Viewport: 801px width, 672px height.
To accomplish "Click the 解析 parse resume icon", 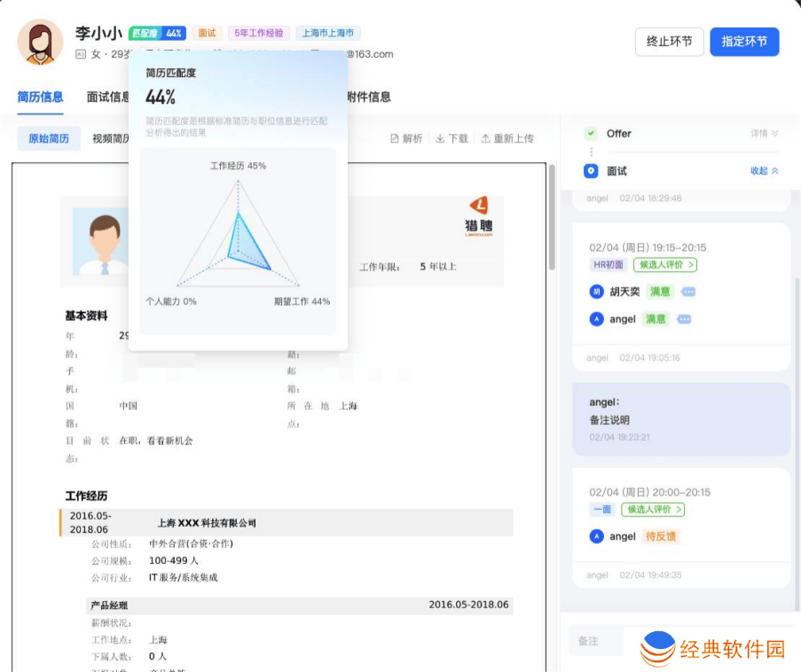I will pyautogui.click(x=406, y=139).
